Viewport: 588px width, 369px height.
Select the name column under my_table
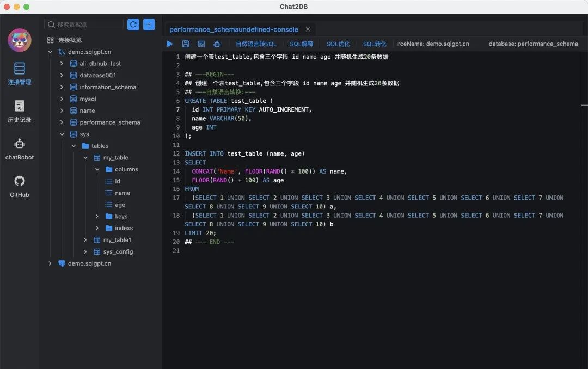pyautogui.click(x=122, y=193)
